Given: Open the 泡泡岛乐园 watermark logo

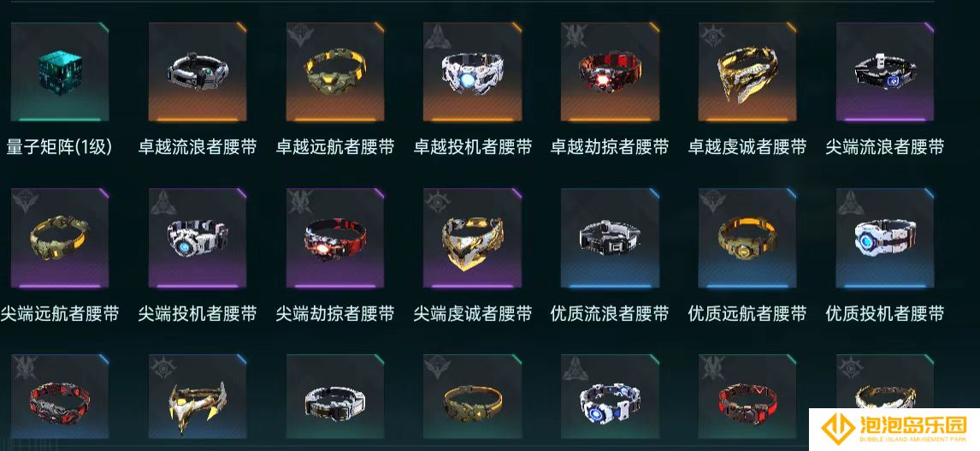Looking at the screenshot, I should pos(894,429).
